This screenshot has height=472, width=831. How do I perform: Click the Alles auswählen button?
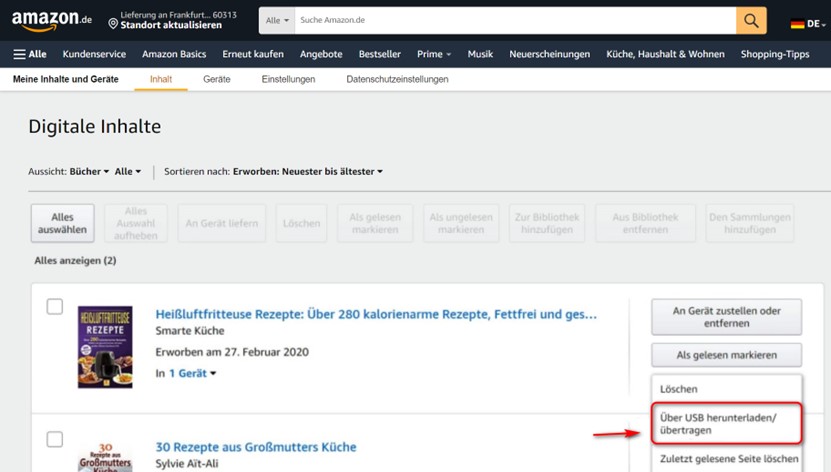point(63,223)
